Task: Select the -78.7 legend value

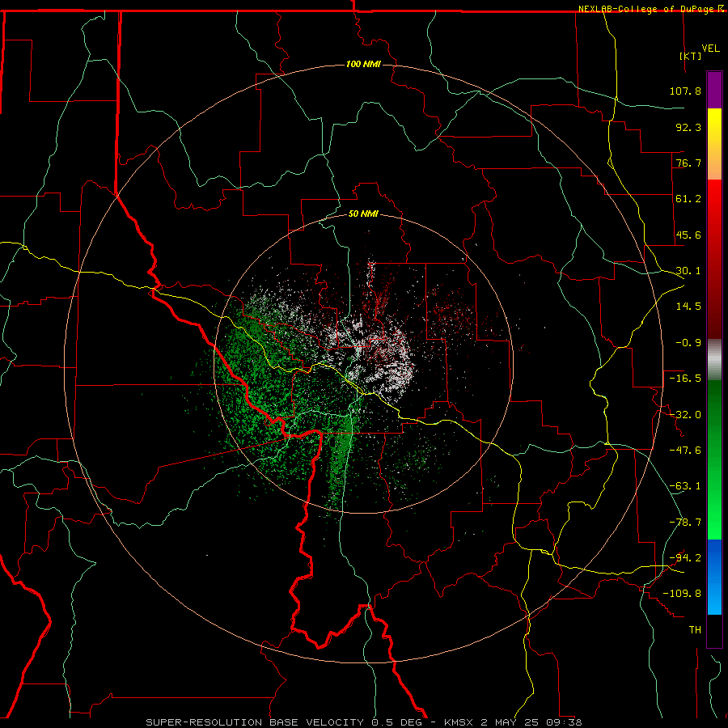Action: point(685,523)
